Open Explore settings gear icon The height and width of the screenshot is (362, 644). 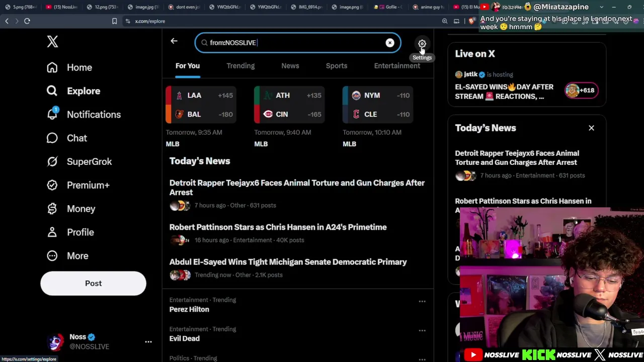(x=422, y=44)
